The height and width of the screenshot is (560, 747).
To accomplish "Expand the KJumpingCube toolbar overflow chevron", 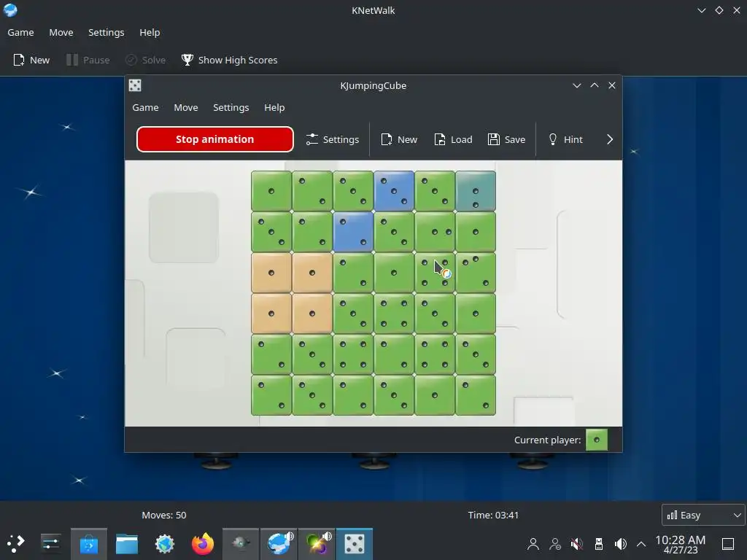I will pos(610,139).
